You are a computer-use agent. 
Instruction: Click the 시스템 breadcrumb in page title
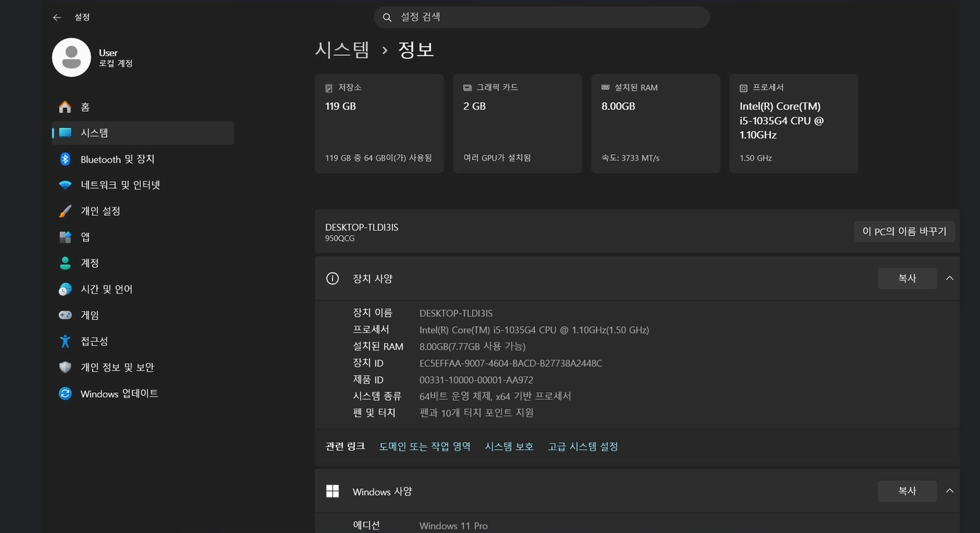pos(343,50)
